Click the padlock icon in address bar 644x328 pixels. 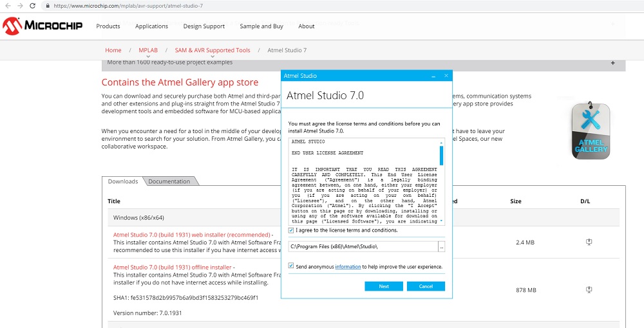(48, 6)
